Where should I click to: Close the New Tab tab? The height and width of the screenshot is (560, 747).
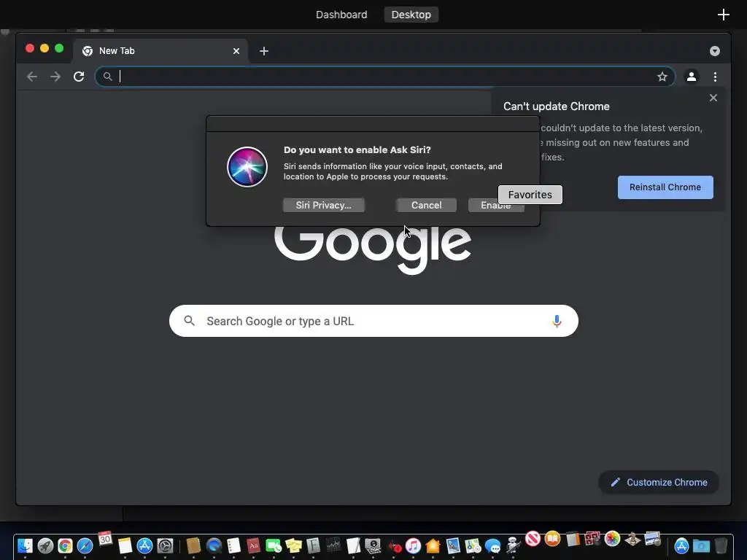pyautogui.click(x=236, y=51)
